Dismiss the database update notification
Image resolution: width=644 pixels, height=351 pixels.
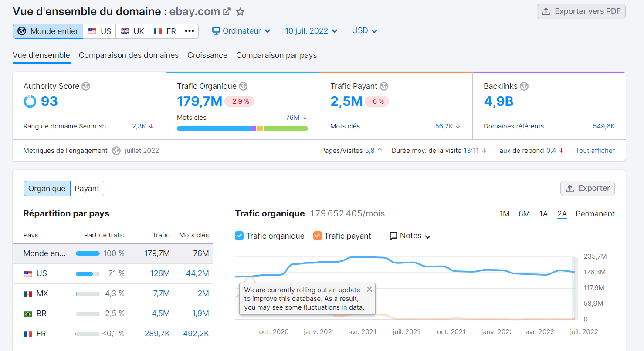[x=369, y=289]
